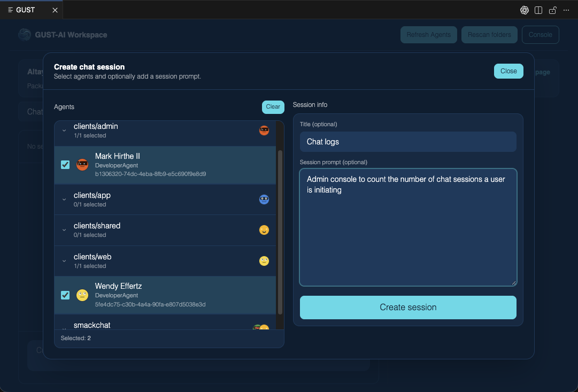Screen dimensions: 578x392
Task: Clear the selected agents
Action: click(x=273, y=107)
